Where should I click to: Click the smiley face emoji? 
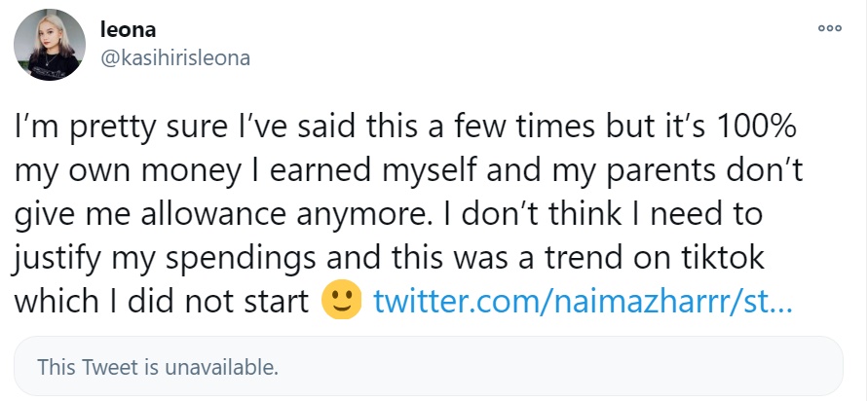342,301
